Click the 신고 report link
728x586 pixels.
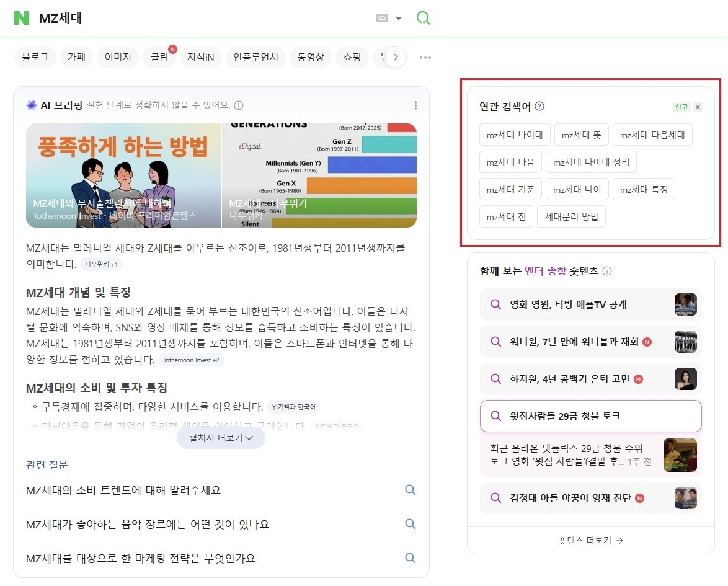click(680, 106)
